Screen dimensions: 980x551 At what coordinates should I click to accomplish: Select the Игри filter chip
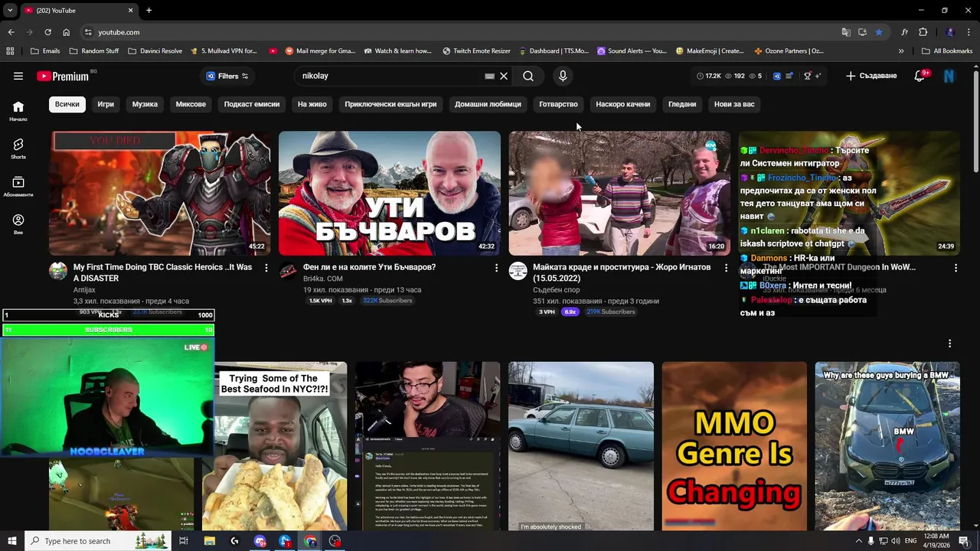(106, 104)
